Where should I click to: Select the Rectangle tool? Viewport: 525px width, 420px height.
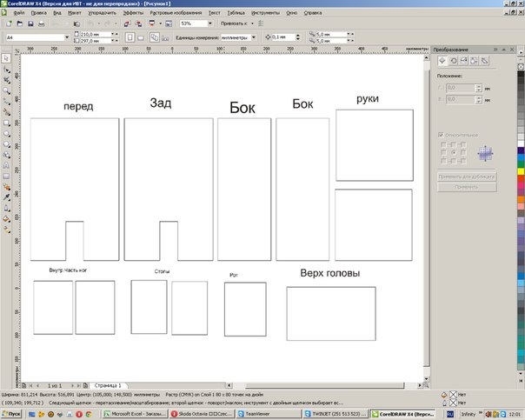point(6,123)
